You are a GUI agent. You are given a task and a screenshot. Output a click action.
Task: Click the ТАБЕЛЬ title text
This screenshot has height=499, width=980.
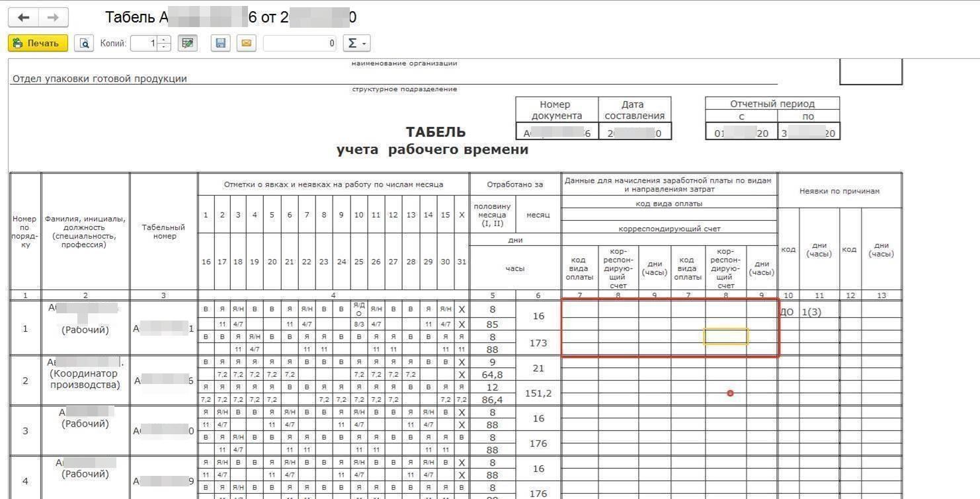(x=435, y=132)
